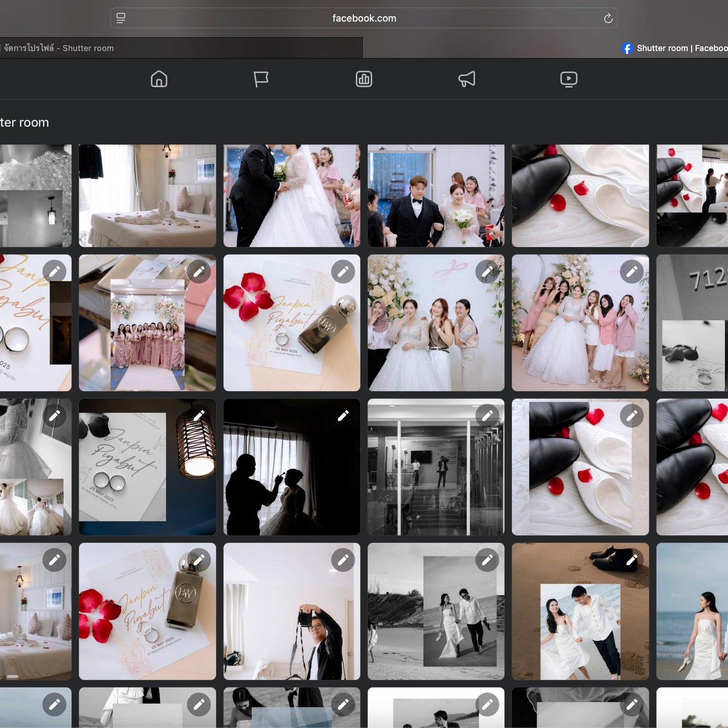Edit the red petals perfume invitation photo
Viewport: 728px width, 728px height.
tap(343, 272)
